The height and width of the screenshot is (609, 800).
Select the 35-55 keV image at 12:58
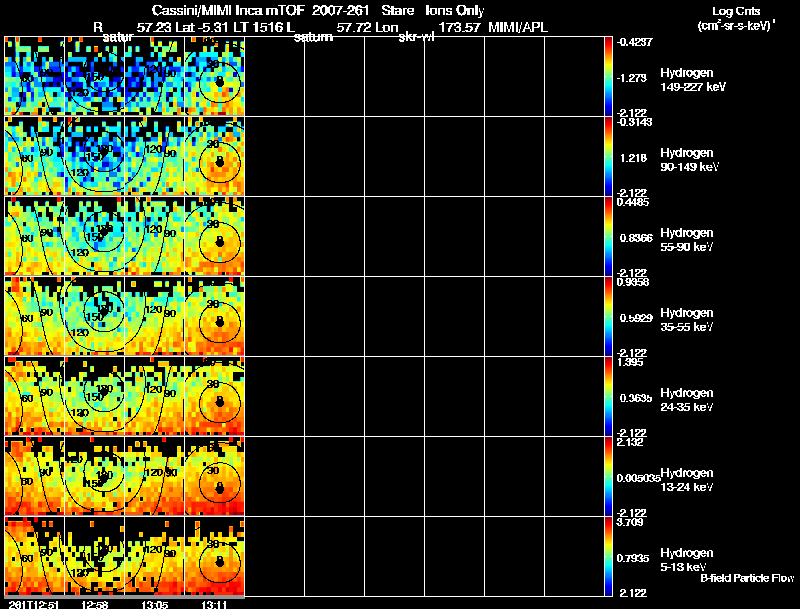click(94, 316)
